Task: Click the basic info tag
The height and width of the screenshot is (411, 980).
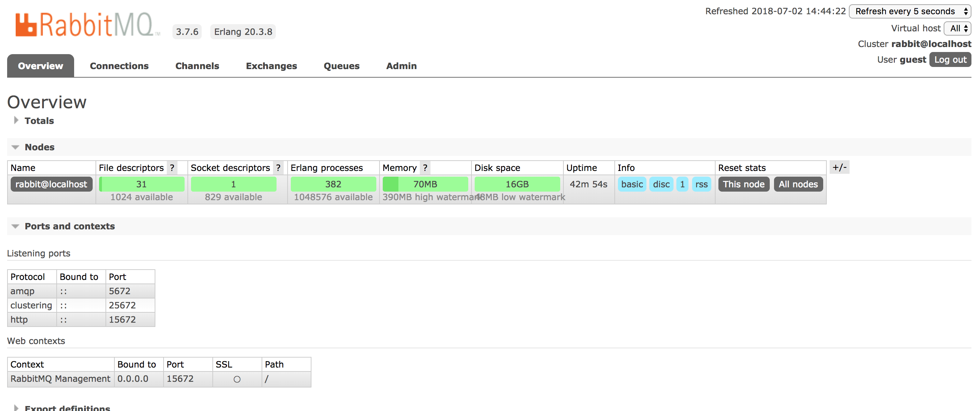Action: [x=632, y=184]
